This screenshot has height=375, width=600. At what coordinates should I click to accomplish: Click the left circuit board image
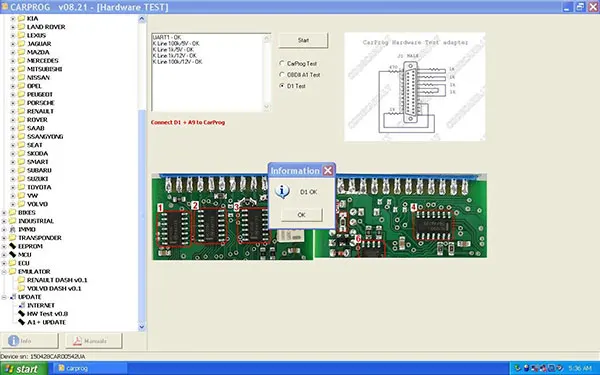tap(233, 217)
